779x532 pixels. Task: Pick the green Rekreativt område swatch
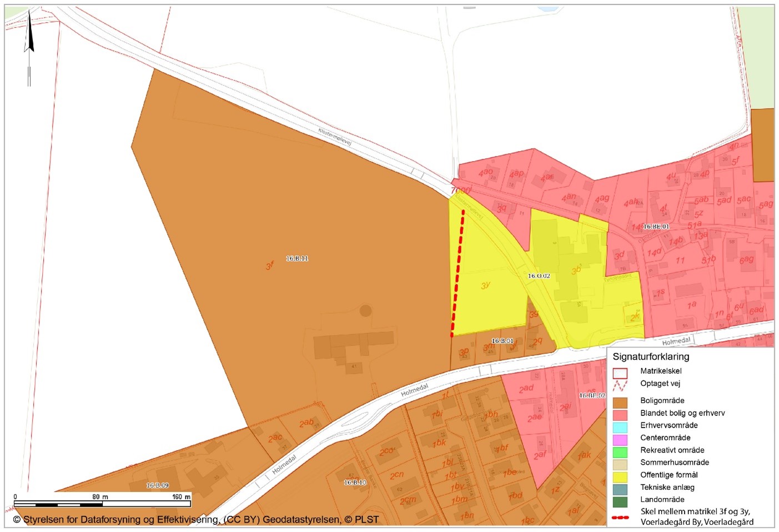pyautogui.click(x=620, y=451)
